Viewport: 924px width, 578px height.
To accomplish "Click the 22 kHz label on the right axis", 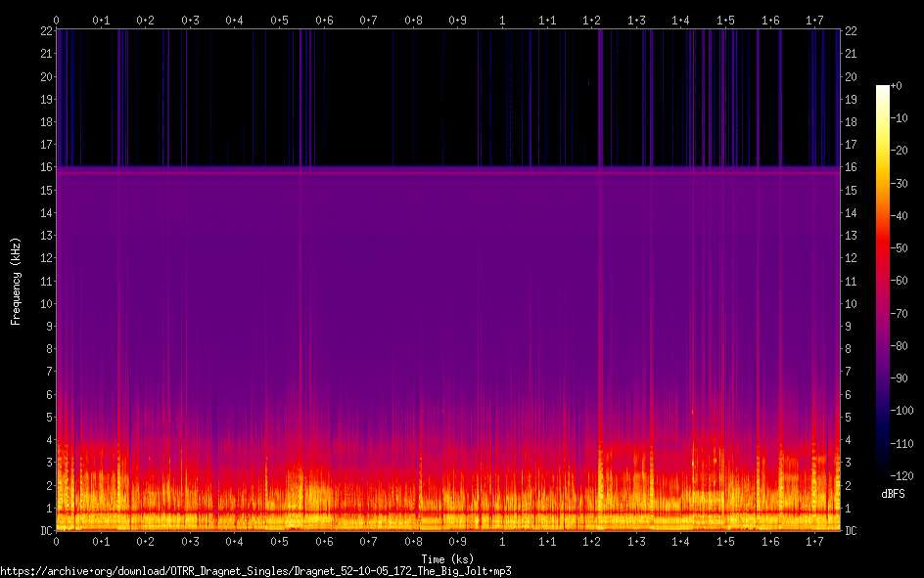I will coord(851,31).
